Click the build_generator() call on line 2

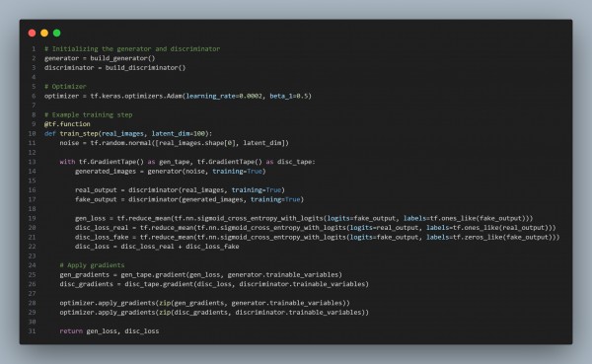click(122, 58)
